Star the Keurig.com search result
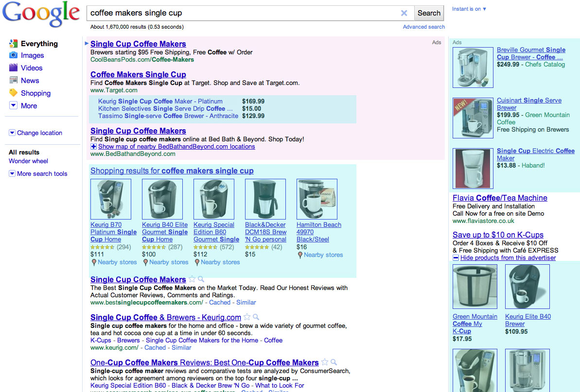The image size is (580, 392). tap(247, 317)
